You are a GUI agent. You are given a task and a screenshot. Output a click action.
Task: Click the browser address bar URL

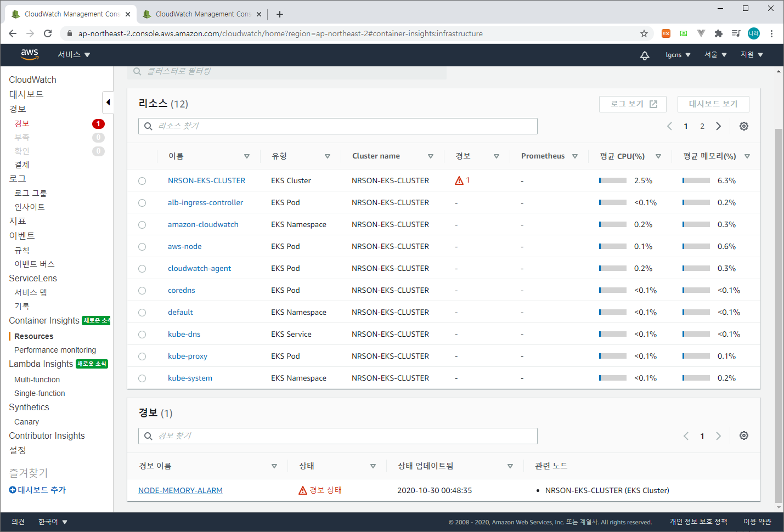point(280,33)
